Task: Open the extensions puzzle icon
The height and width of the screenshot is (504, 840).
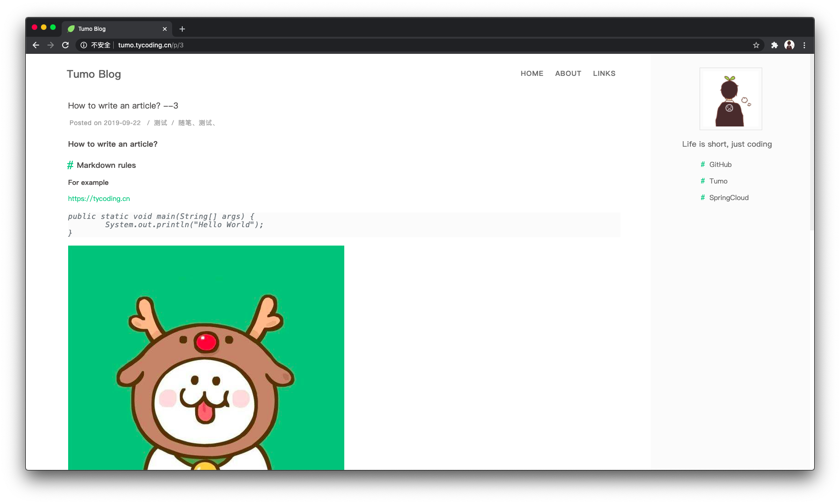Action: 775,45
